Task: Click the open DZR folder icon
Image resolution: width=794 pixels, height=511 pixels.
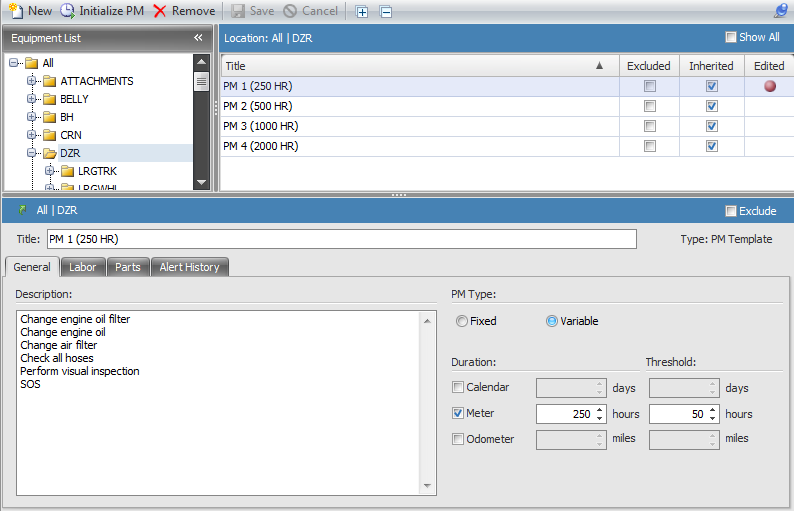Action: (50, 153)
